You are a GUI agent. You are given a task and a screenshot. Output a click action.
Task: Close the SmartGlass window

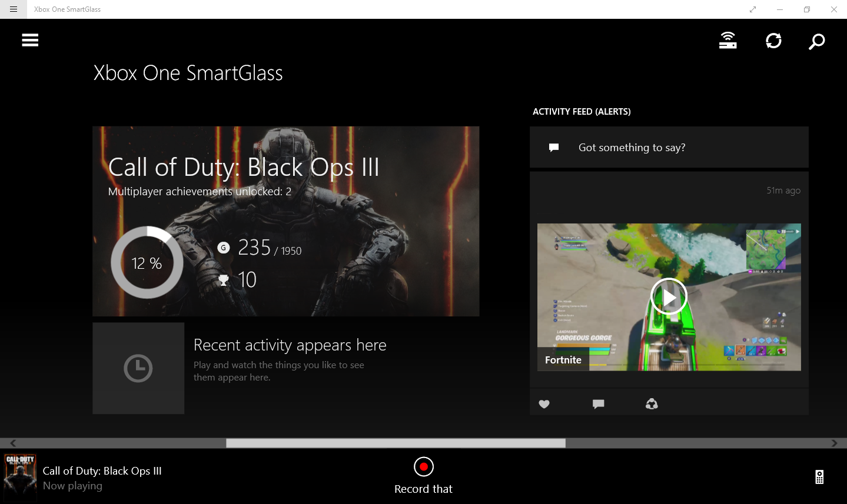(833, 9)
